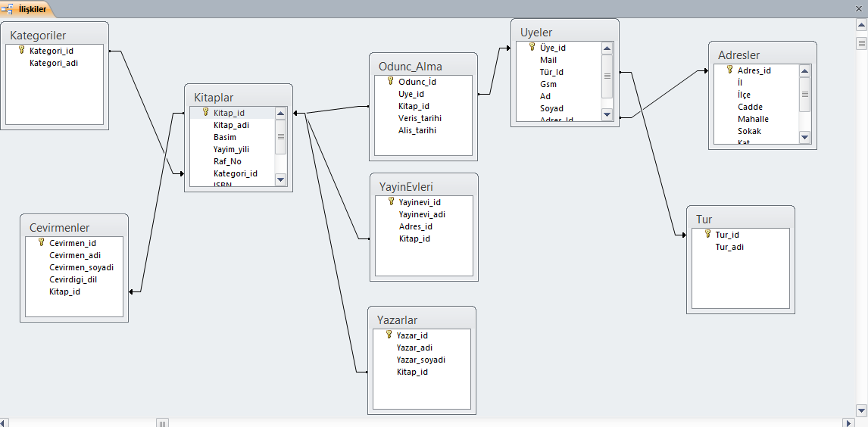Screen dimensions: 868x427
Task: Click the primary key icon for Kitap_id
Action: coord(205,112)
